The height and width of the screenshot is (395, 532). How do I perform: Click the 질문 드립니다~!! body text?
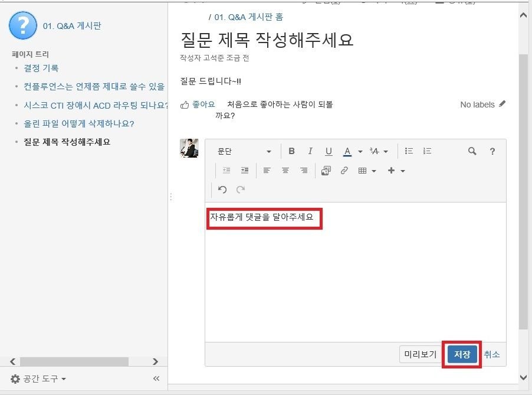[211, 81]
